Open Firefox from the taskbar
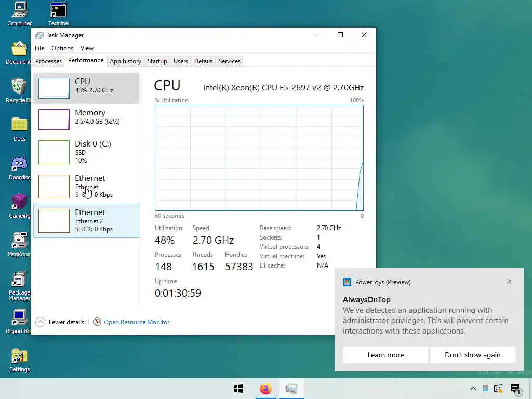Viewport: 532px width, 399px height. [265, 389]
